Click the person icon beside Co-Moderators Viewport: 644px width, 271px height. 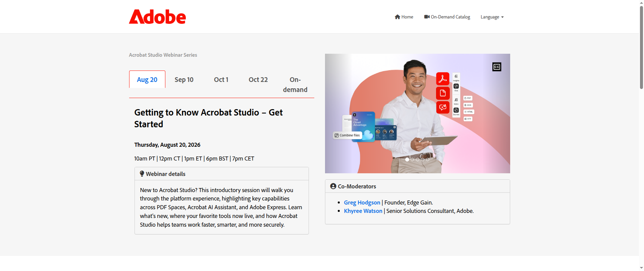333,186
